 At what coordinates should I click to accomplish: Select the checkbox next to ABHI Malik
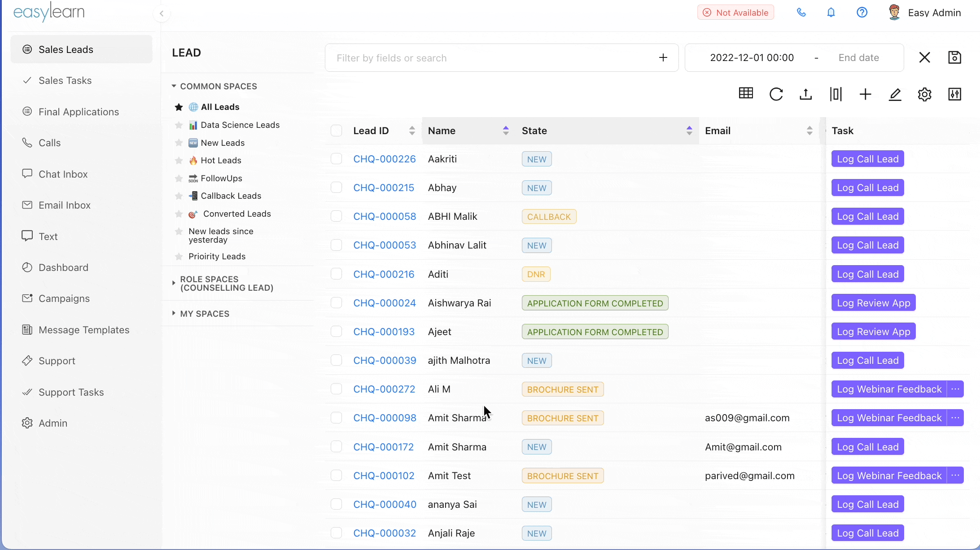(336, 216)
